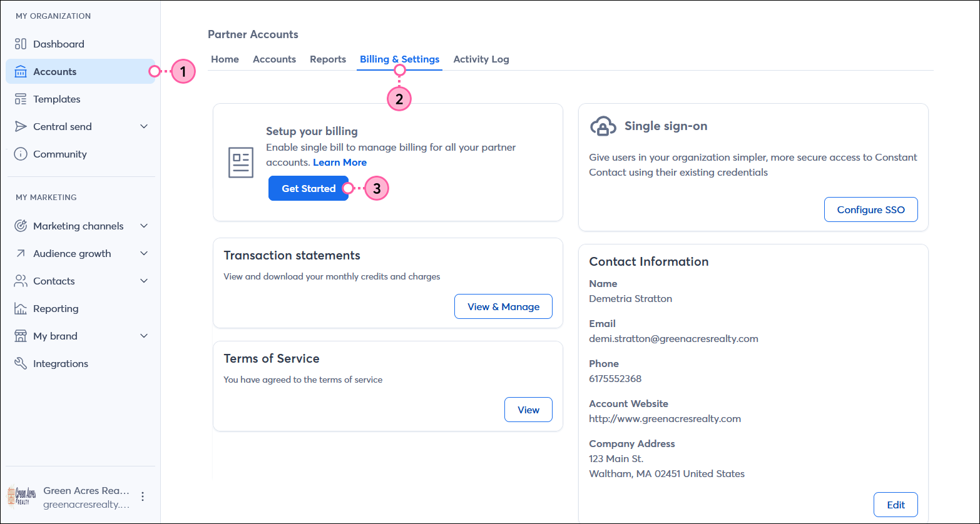
Task: Click the Dashboard icon in the sidebar
Action: pos(21,44)
